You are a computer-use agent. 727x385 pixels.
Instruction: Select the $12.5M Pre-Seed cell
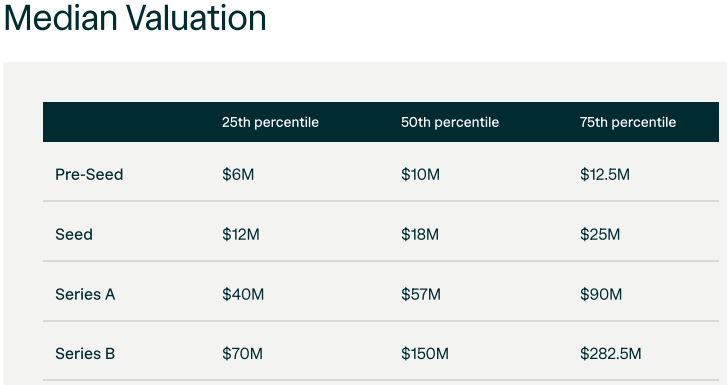point(605,174)
